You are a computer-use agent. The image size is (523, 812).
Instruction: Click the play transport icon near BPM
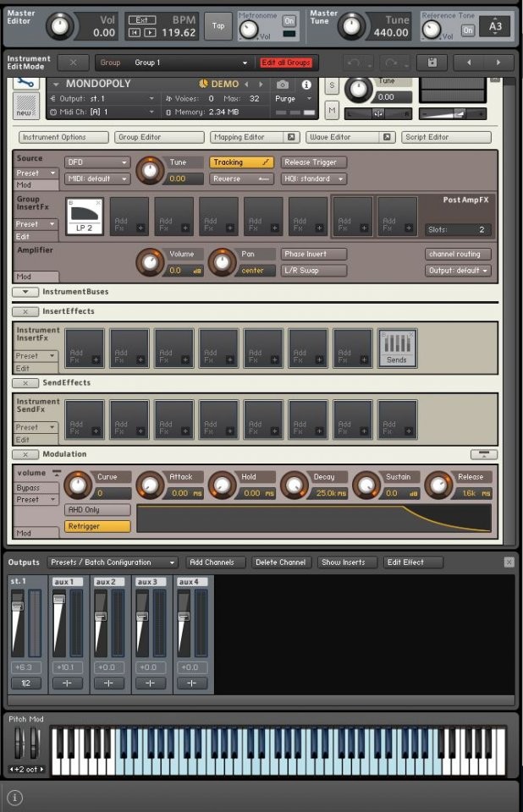point(151,33)
